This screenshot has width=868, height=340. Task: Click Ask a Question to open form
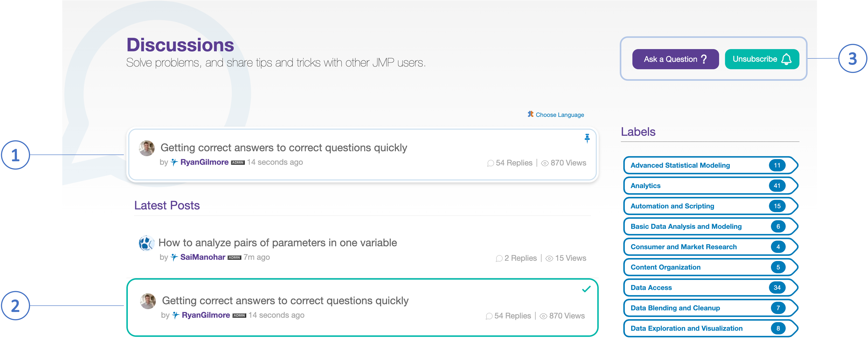(x=673, y=58)
